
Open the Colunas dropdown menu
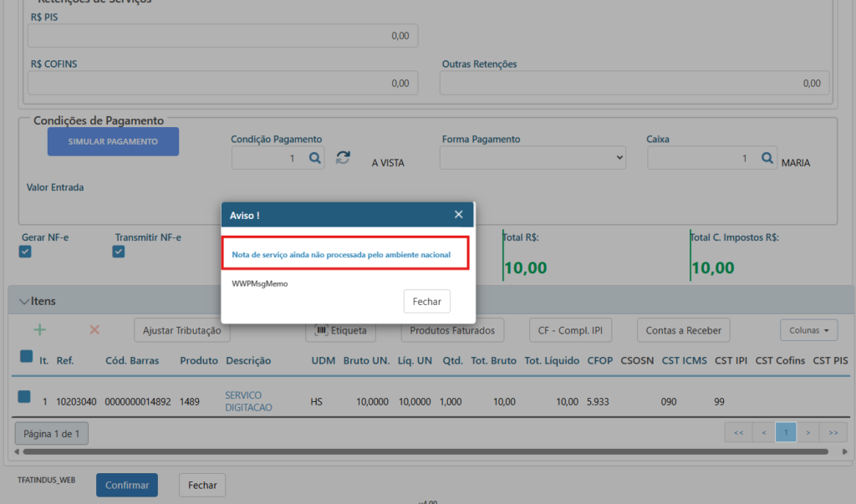pos(809,330)
